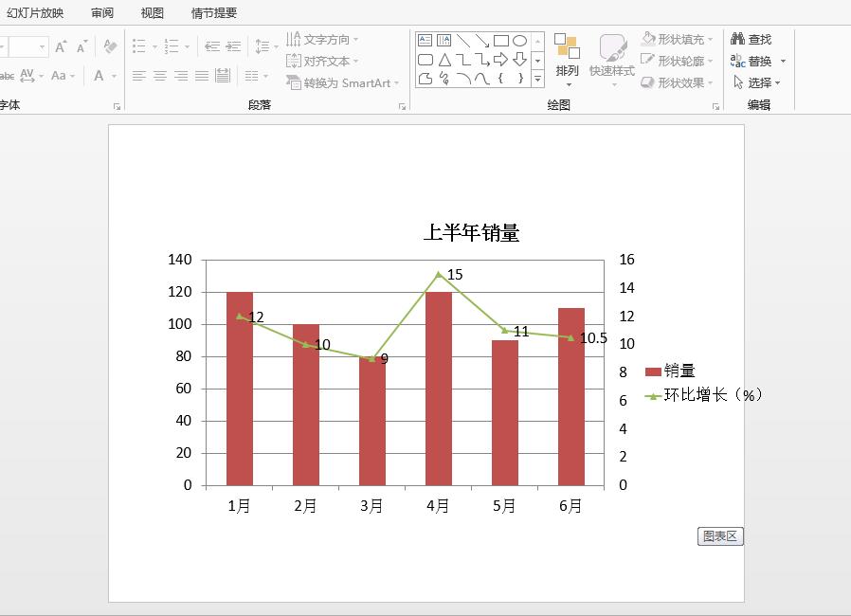Click the decrease indent icon
Screen dimensions: 851x616
(211, 46)
